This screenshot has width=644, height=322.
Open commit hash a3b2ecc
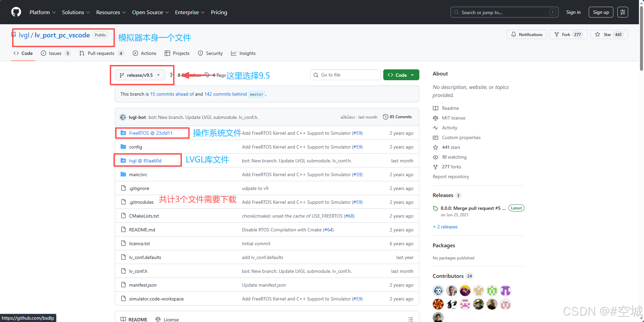[x=348, y=117]
